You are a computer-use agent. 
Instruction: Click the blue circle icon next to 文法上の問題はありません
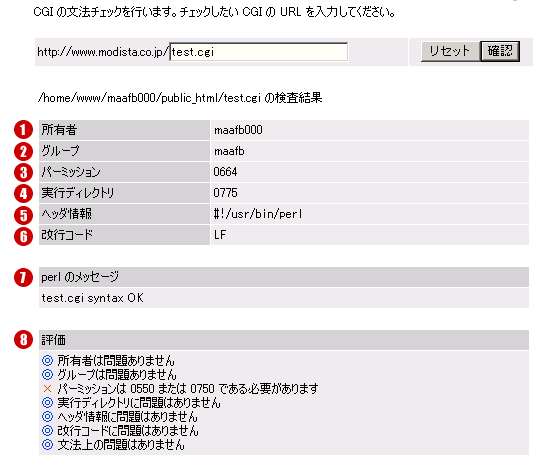point(47,445)
